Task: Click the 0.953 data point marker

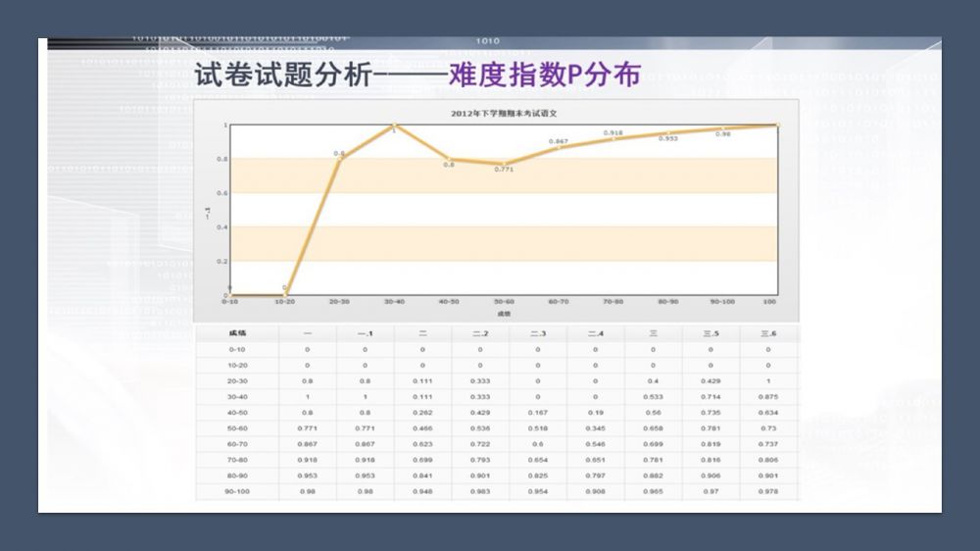Action: coord(668,133)
